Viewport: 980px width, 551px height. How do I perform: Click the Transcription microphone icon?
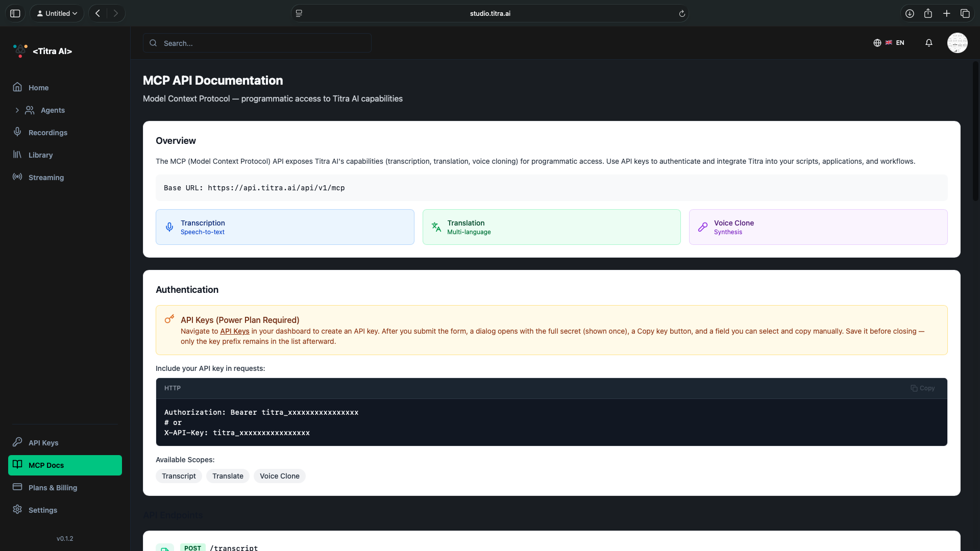[169, 227]
